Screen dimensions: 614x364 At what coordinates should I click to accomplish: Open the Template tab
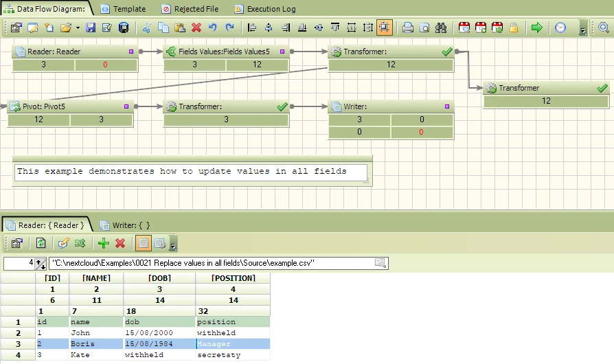click(123, 9)
